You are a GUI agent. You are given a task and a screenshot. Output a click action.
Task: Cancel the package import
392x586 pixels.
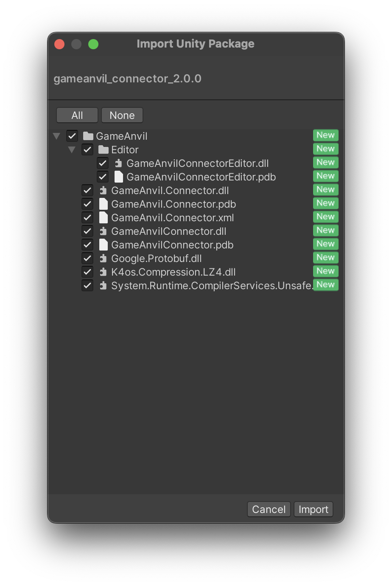(x=269, y=509)
